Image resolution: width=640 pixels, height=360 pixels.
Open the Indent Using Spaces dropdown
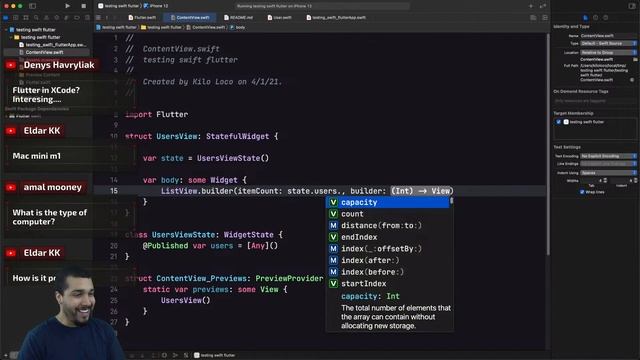608,173
